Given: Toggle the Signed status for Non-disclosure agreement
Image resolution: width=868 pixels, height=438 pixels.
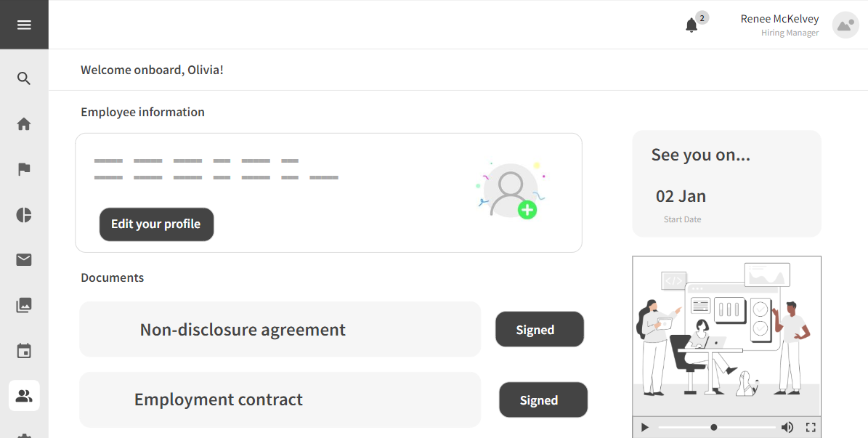Looking at the screenshot, I should [539, 329].
